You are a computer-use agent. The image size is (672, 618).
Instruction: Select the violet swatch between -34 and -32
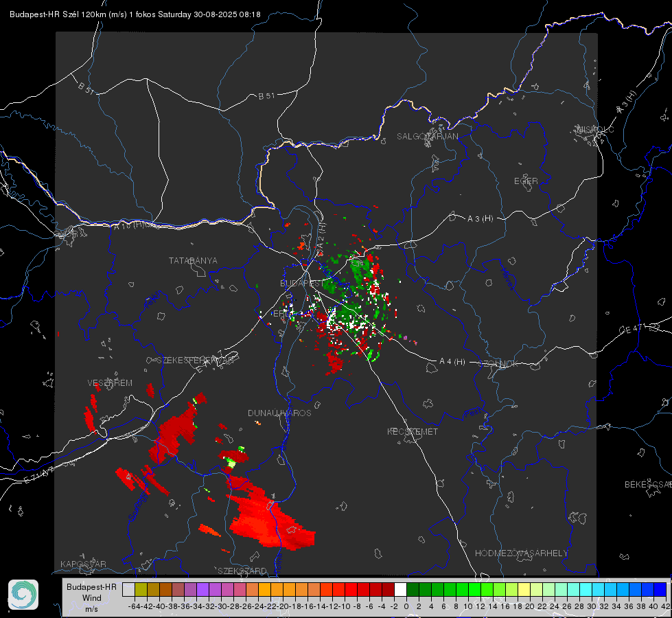[x=202, y=589]
